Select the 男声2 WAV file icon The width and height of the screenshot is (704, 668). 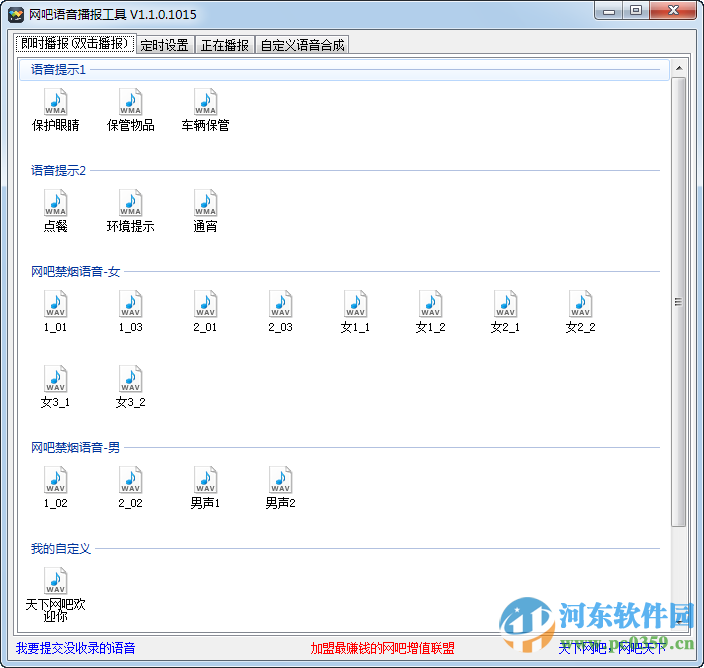280,480
